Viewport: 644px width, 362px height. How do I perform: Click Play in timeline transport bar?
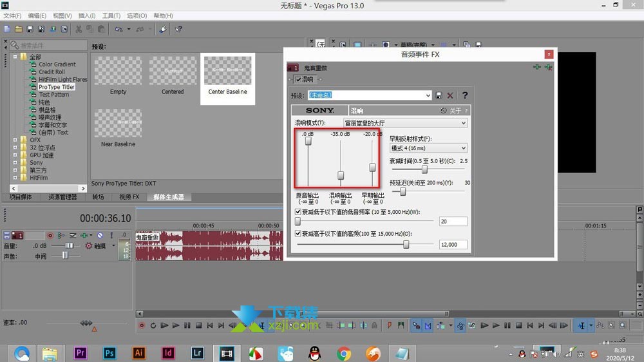pos(176,325)
